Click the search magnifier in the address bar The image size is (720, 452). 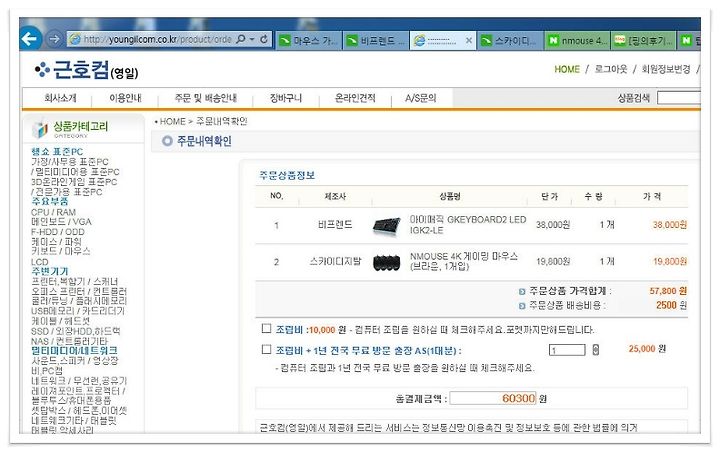[x=241, y=40]
